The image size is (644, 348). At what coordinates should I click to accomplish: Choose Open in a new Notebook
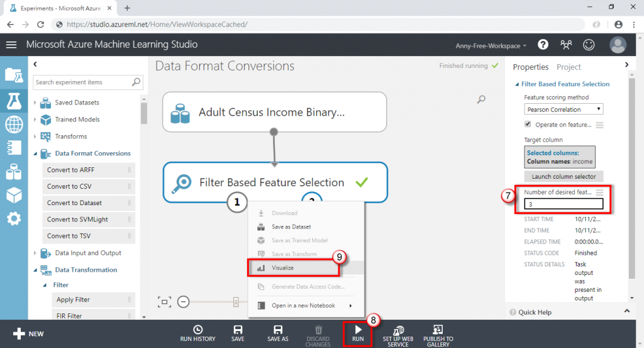306,305
